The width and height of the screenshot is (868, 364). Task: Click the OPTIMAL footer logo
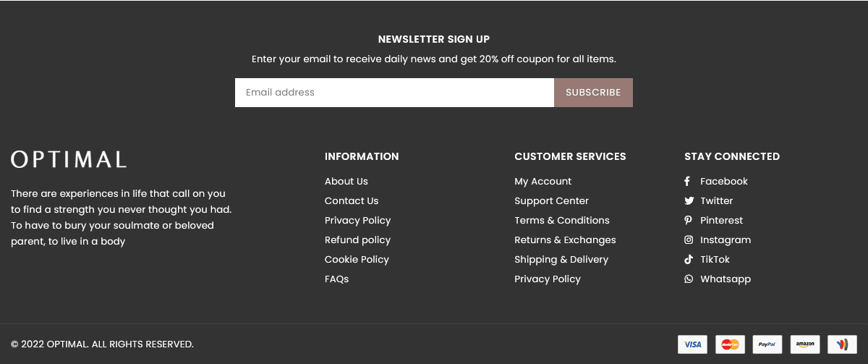pos(69,159)
